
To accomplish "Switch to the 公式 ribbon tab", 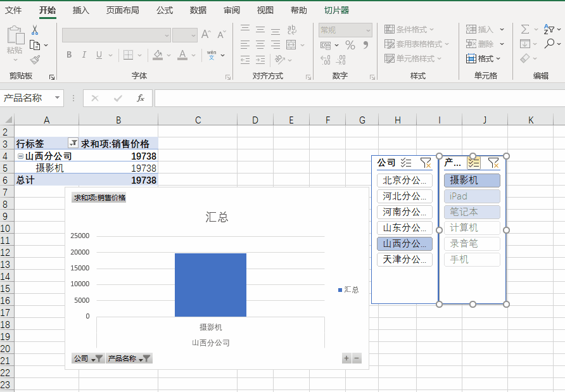I will tap(164, 10).
